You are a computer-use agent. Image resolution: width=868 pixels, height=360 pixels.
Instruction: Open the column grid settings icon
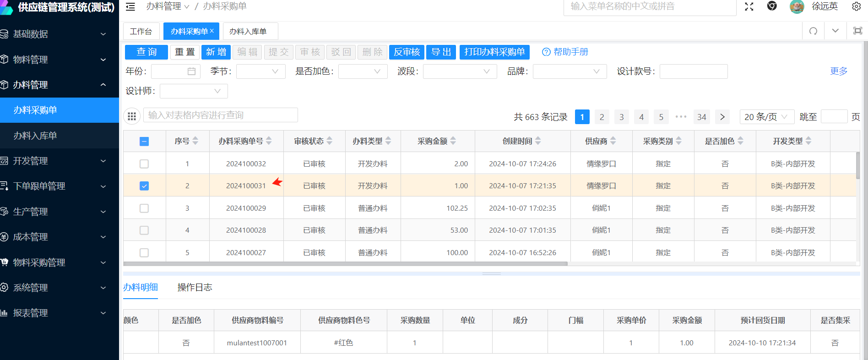(132, 116)
